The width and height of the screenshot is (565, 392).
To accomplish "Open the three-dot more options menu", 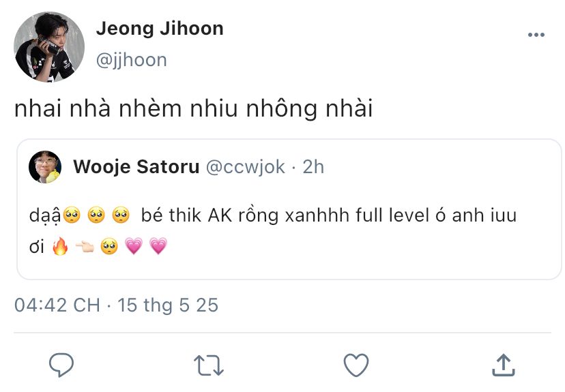I will 536,35.
